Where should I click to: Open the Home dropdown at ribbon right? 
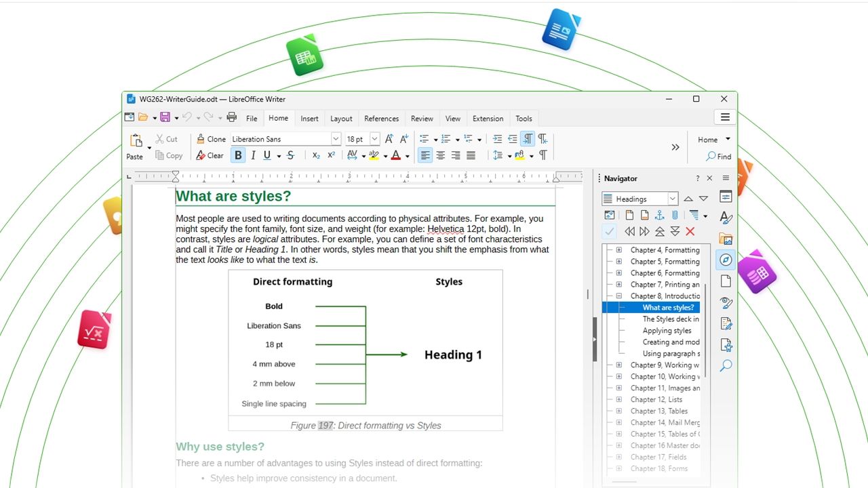click(714, 140)
